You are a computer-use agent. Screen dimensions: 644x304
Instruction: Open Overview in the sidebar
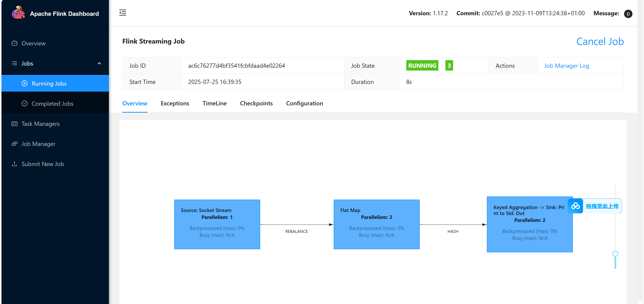coord(55,43)
